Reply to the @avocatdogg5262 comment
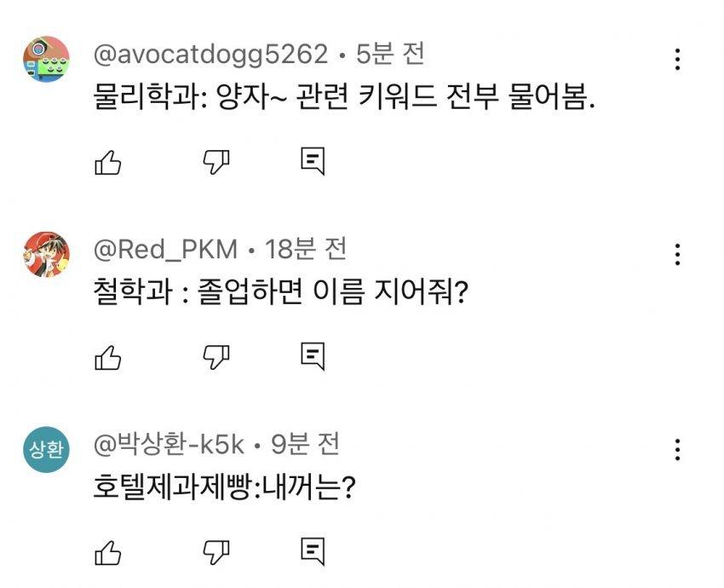Image resolution: width=724 pixels, height=588 pixels. (x=313, y=161)
